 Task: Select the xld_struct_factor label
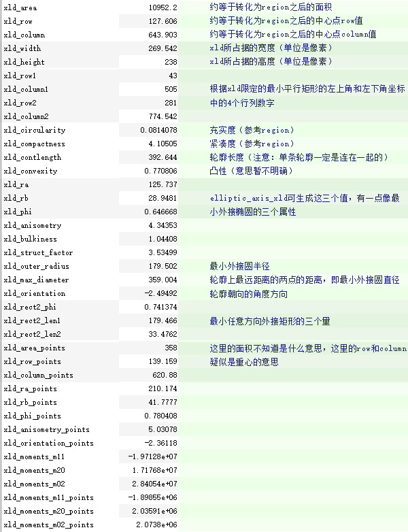[38, 252]
